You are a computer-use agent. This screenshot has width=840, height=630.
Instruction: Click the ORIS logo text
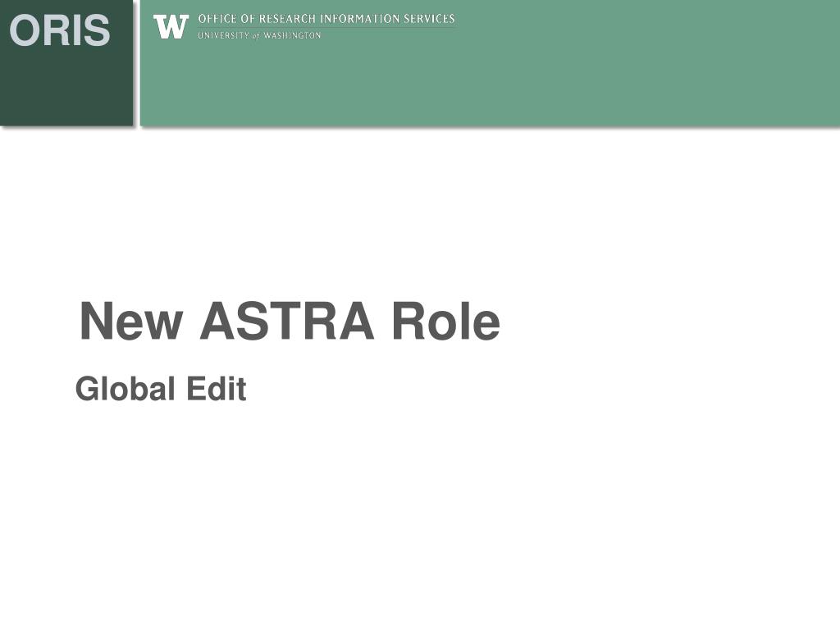(x=59, y=30)
